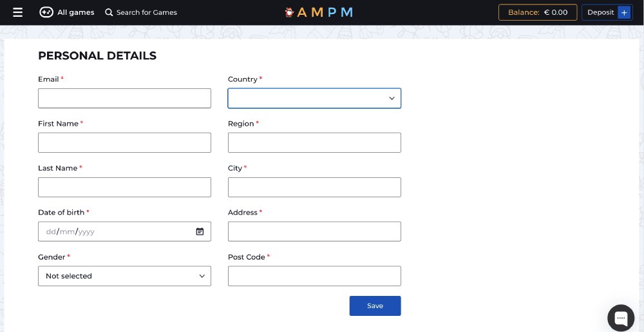Viewport: 644px width, 332px height.
Task: Open the date of birth calendar picker
Action: click(200, 231)
